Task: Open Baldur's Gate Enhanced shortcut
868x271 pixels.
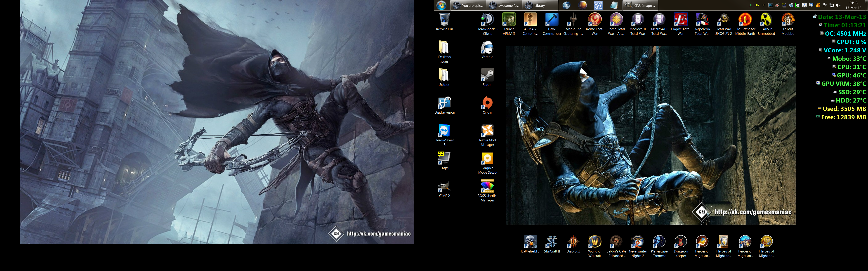Action: point(616,246)
